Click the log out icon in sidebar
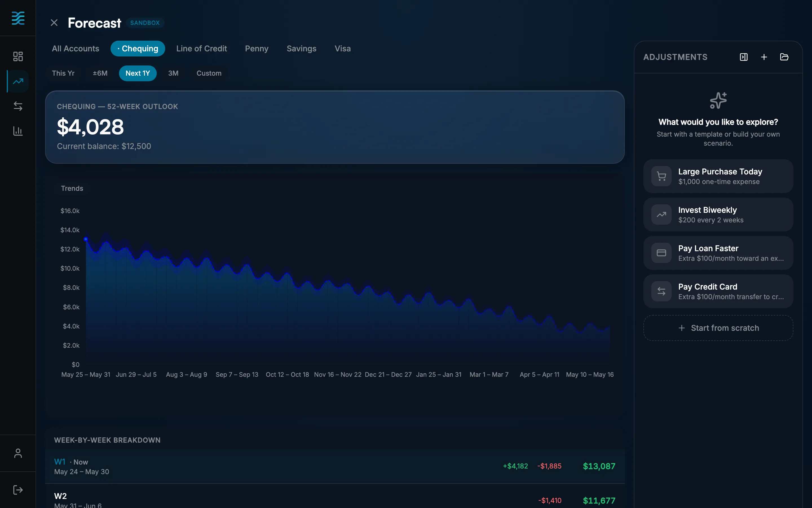The image size is (812, 508). tap(18, 490)
